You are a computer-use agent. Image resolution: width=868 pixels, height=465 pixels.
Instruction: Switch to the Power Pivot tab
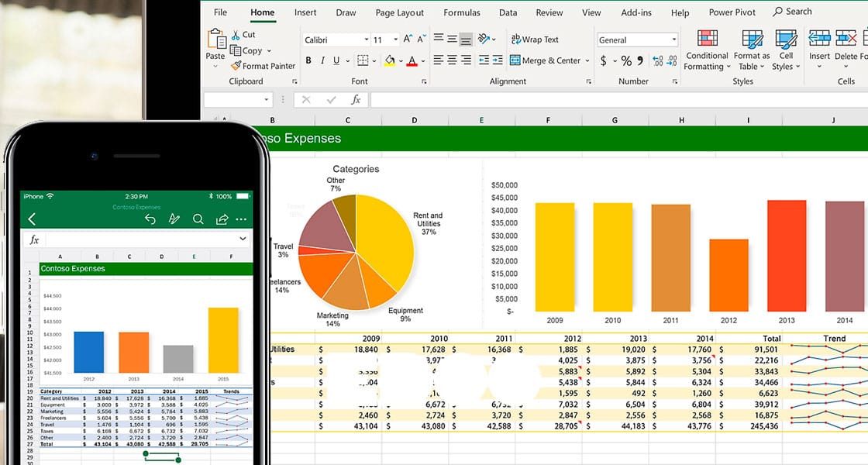click(x=732, y=12)
